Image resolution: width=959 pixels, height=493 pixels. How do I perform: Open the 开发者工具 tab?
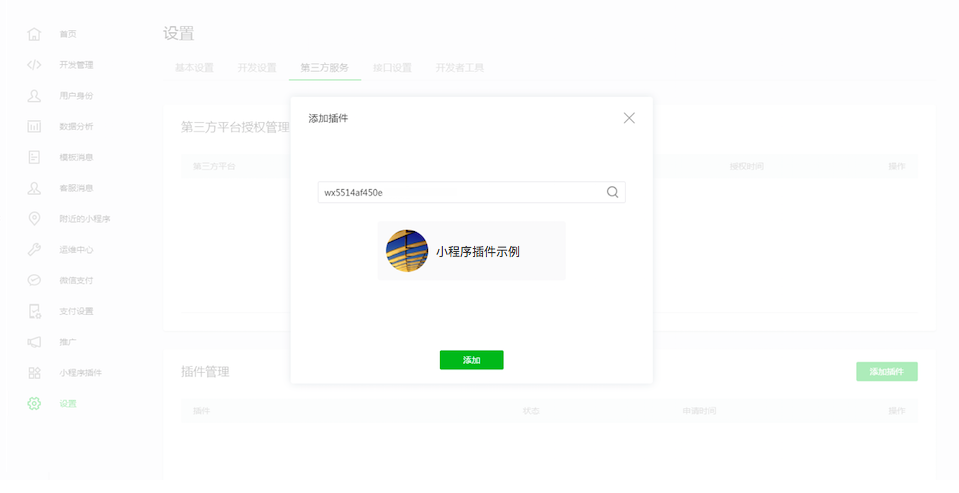(x=459, y=68)
